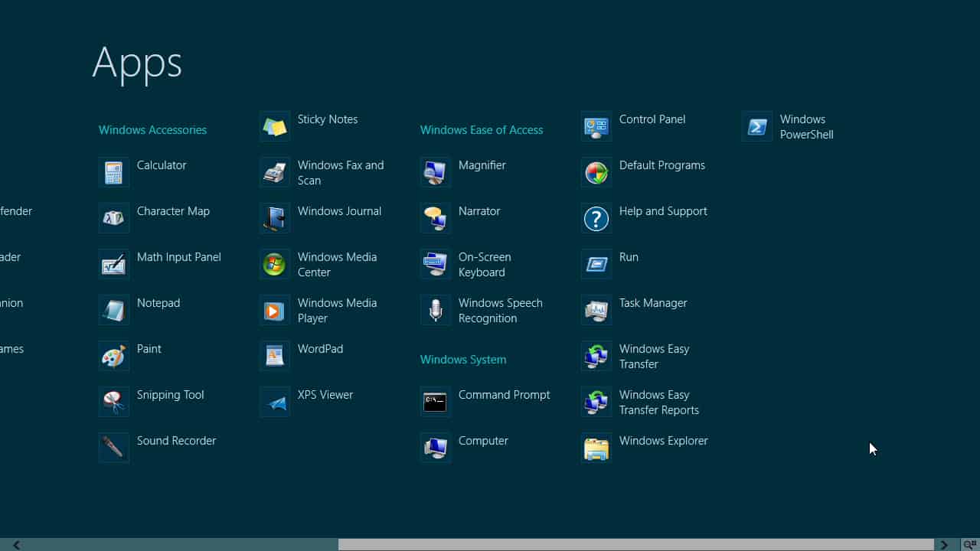This screenshot has height=551, width=980.
Task: Launch the XPS Viewer icon
Action: (x=275, y=403)
